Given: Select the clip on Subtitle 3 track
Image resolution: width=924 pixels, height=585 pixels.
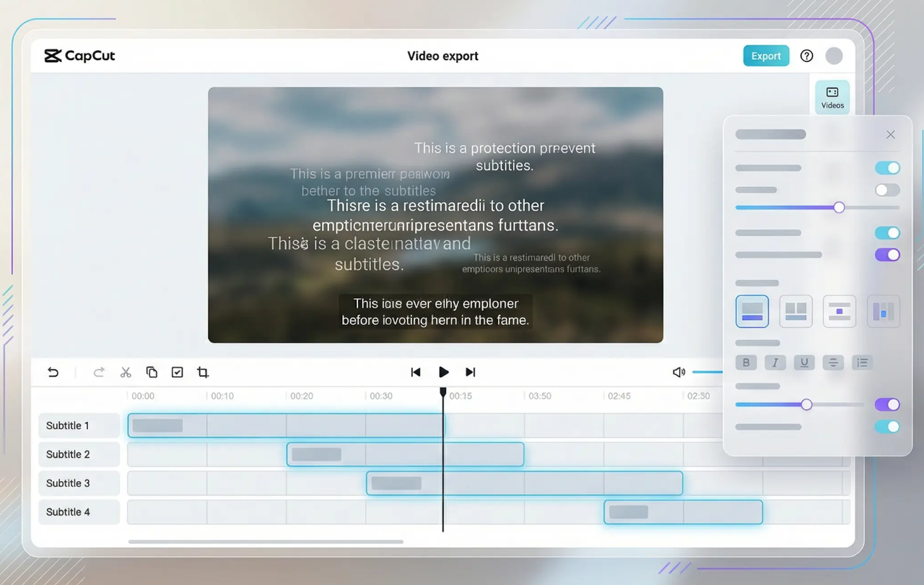Looking at the screenshot, I should [x=524, y=483].
